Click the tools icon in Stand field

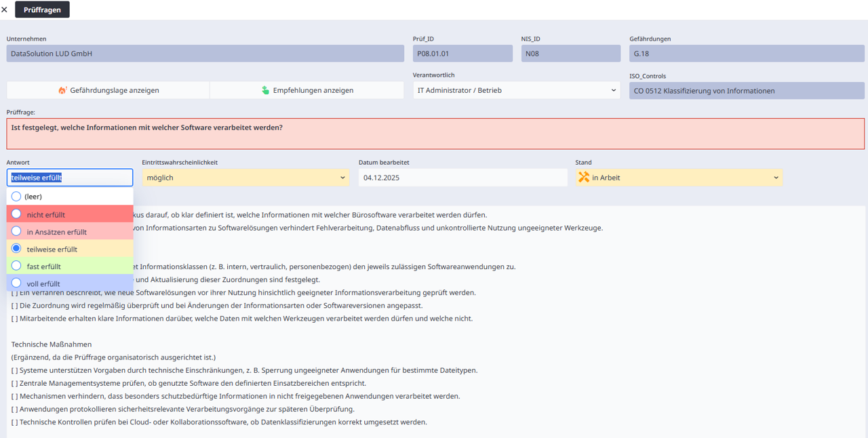(584, 177)
